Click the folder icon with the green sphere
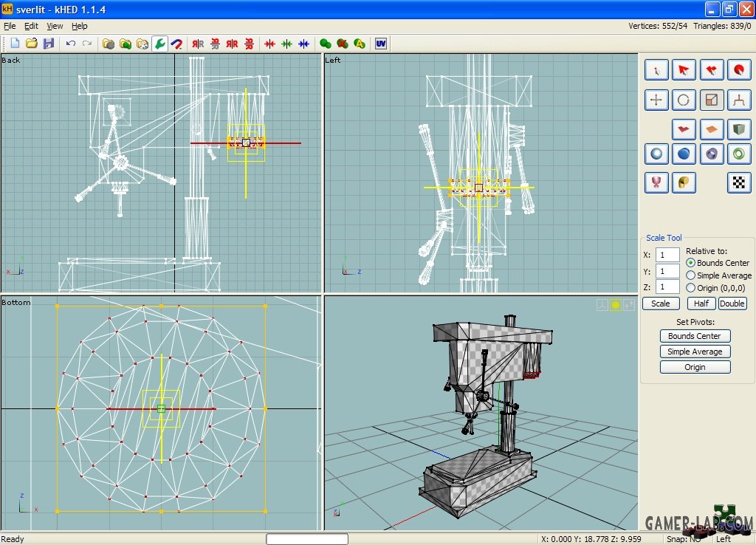Screen dimensions: 756x545 tap(126, 44)
